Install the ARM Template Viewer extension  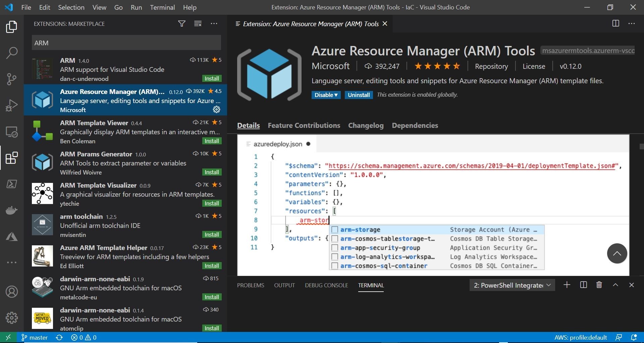tap(212, 141)
